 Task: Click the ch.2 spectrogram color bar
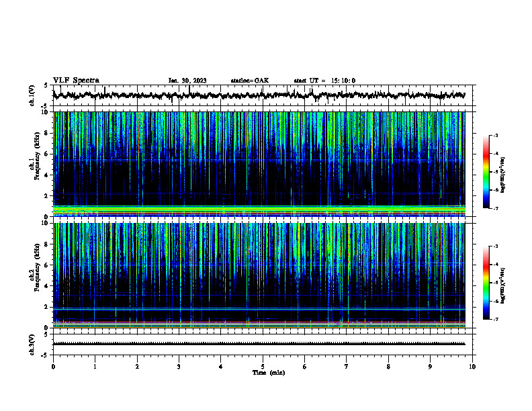click(486, 283)
